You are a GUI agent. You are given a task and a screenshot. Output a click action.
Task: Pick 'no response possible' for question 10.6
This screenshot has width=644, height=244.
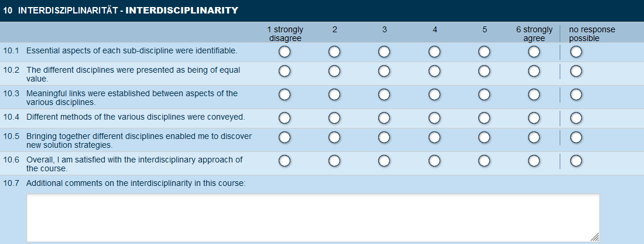(576, 161)
